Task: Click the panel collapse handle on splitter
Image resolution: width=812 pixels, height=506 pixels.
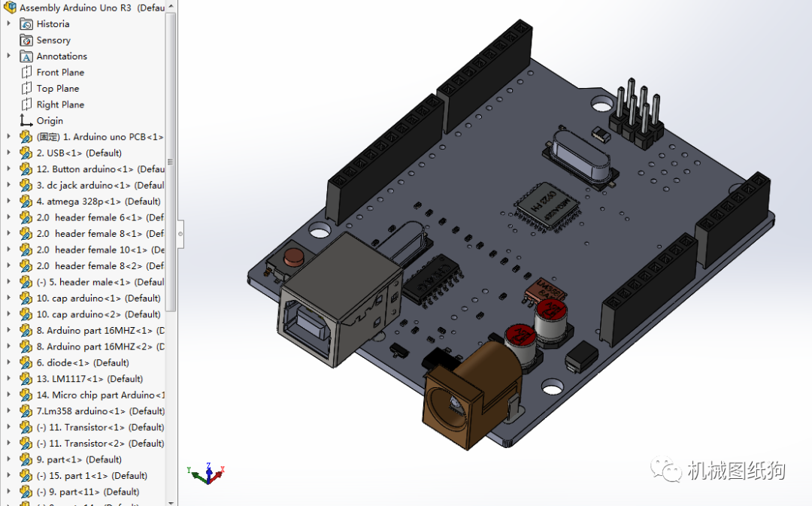Action: [180, 234]
